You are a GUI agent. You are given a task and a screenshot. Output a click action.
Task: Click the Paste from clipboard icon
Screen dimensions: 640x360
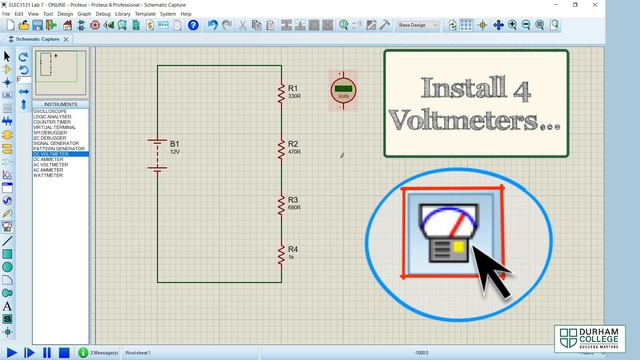270,25
